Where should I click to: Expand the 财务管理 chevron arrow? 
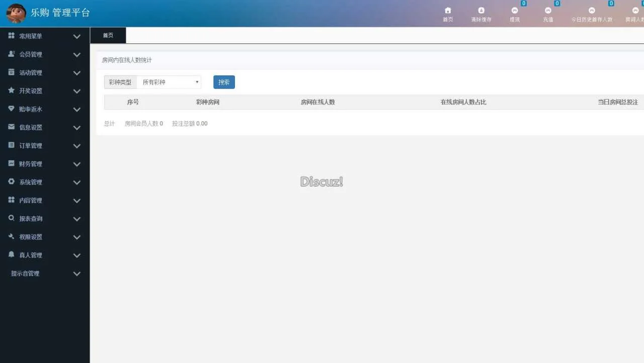point(76,164)
